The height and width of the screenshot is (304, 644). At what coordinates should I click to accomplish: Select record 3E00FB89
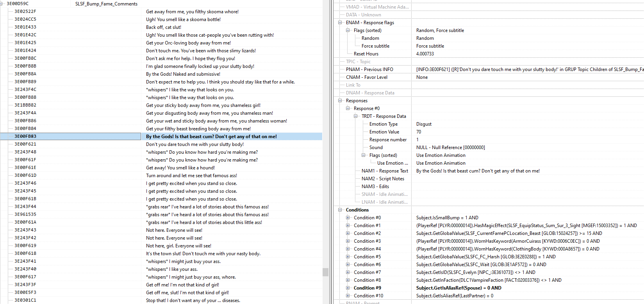coord(161,82)
